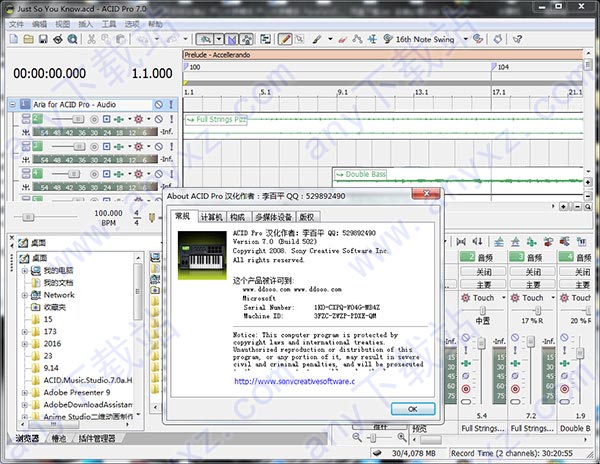This screenshot has width=600, height=464.
Task: Click the groove eraser icon after 16th Note Swing
Action: (478, 39)
